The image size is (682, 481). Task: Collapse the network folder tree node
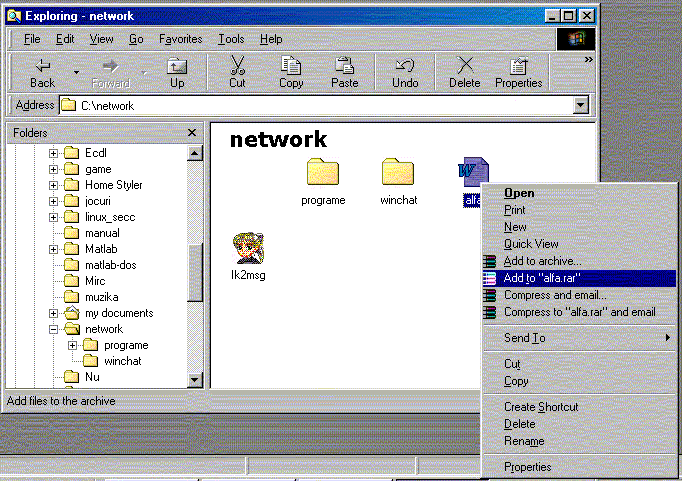coord(54,329)
